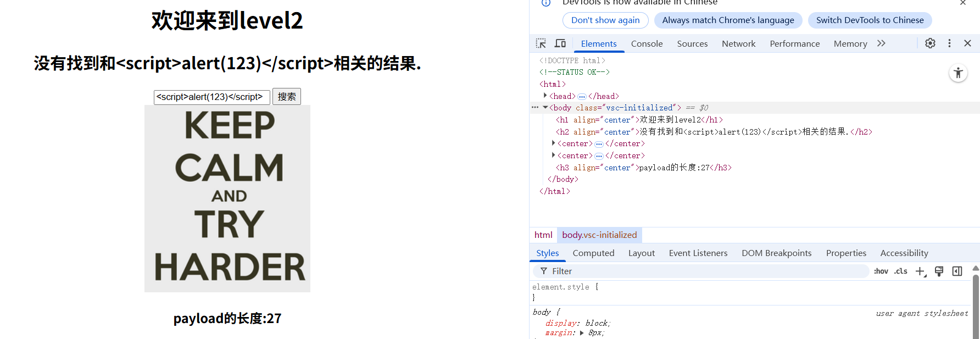Viewport: 980px width, 339px height.
Task: Activate the inspect element picker icon
Action: [x=541, y=43]
